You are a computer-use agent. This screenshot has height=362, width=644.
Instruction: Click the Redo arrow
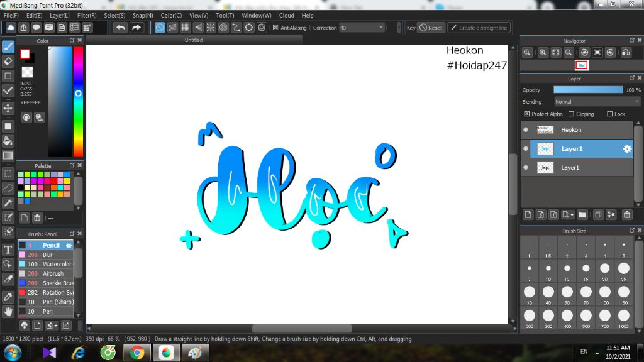pyautogui.click(x=136, y=28)
